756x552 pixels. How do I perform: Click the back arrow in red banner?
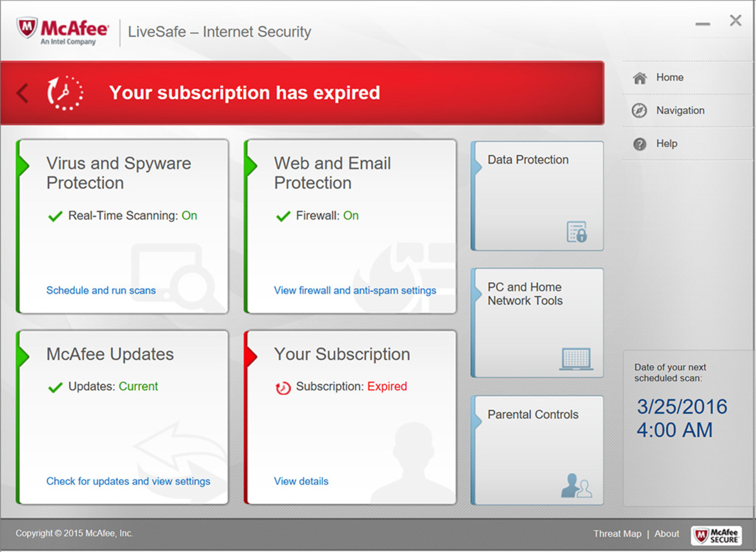[22, 93]
